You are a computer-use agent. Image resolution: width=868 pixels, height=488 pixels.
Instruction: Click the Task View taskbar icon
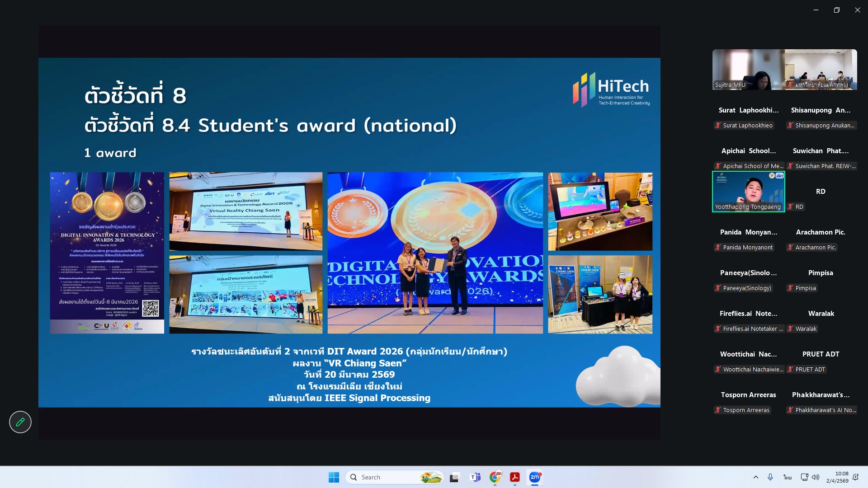tap(454, 477)
